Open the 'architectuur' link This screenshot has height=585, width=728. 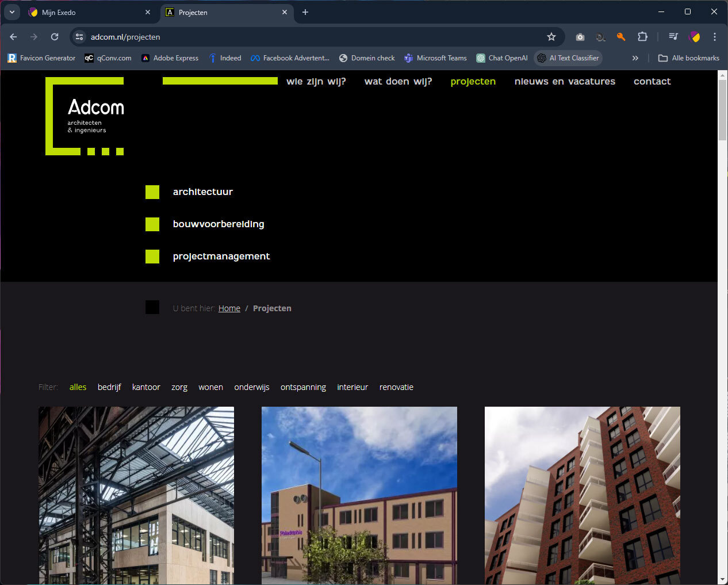[x=202, y=192]
